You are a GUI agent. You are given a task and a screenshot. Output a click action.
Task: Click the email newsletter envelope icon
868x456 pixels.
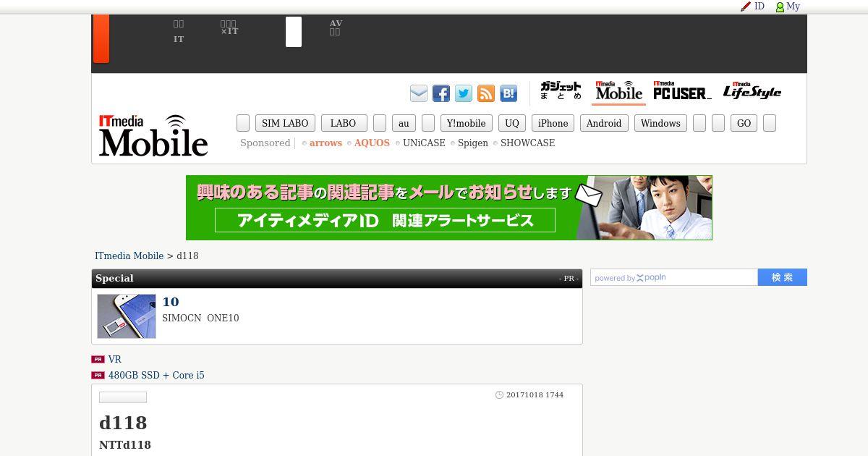419,93
